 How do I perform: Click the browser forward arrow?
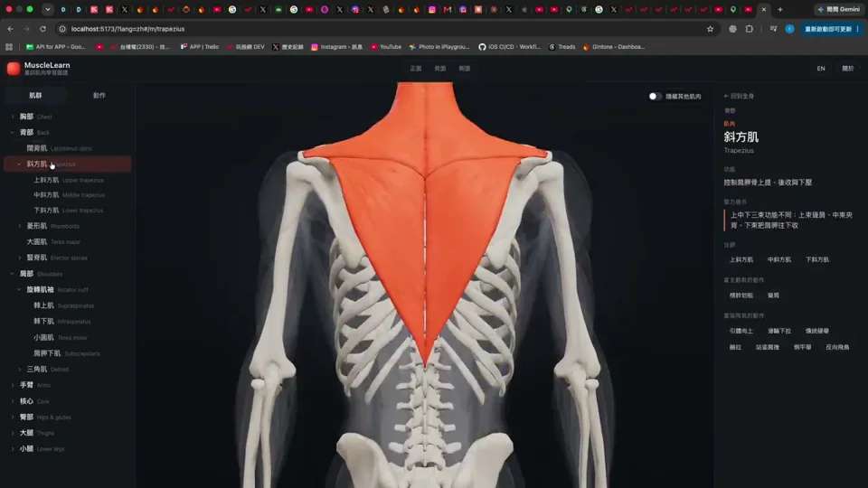pyautogui.click(x=26, y=29)
